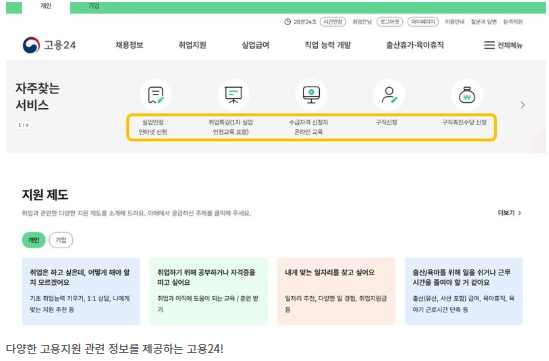The height and width of the screenshot is (361, 549).
Task: Open the 수급자격 신청자 온라인 교육 monitor icon
Action: click(x=311, y=95)
